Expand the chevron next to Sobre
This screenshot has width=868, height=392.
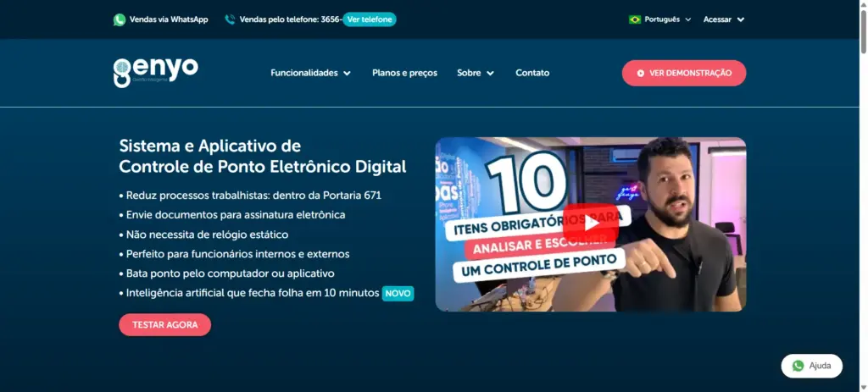tap(491, 73)
